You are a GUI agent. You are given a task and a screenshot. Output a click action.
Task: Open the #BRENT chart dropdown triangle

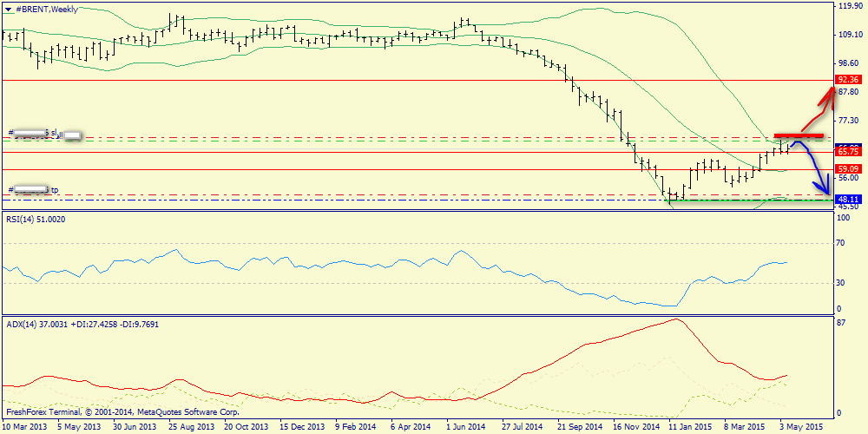tap(8, 9)
